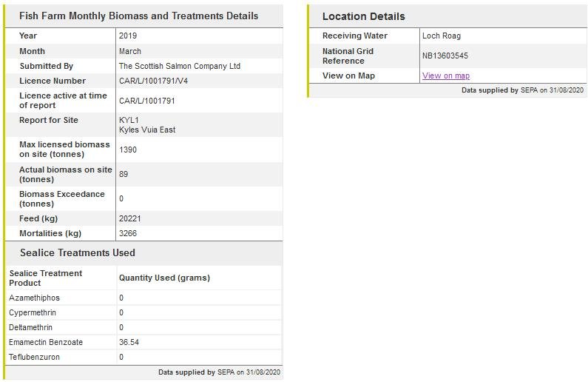Select the Feed (kg) value 20221

coord(129,218)
